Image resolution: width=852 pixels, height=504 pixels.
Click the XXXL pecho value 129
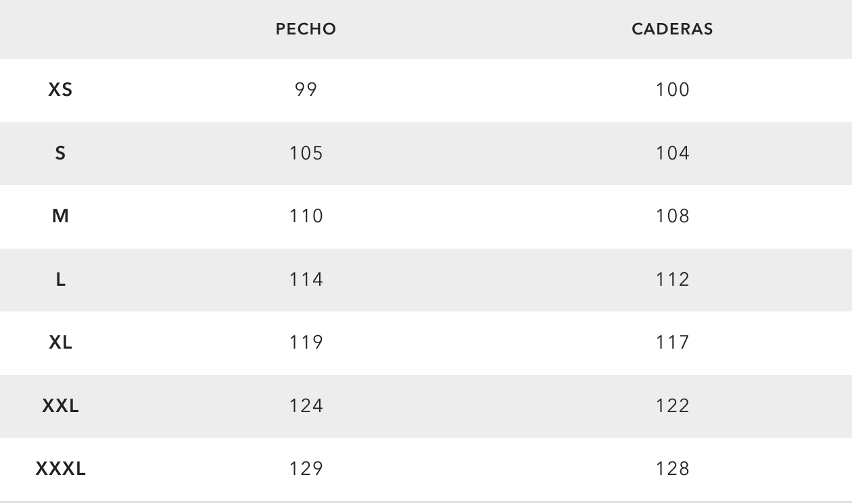(x=306, y=469)
